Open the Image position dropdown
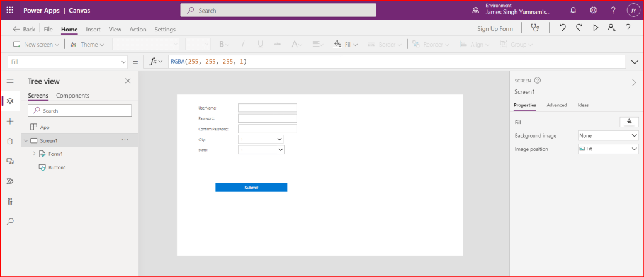Screen dimensions: 644x277 607,149
